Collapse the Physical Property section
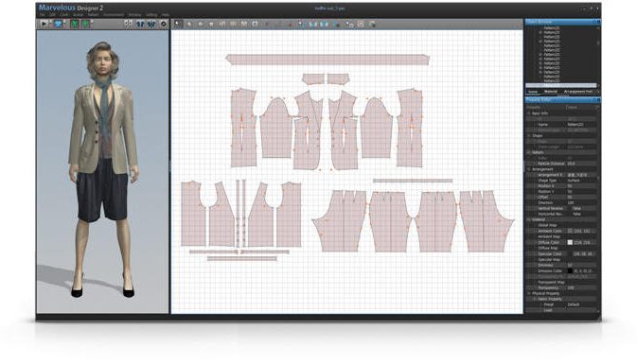The image size is (637, 364). 529,293
